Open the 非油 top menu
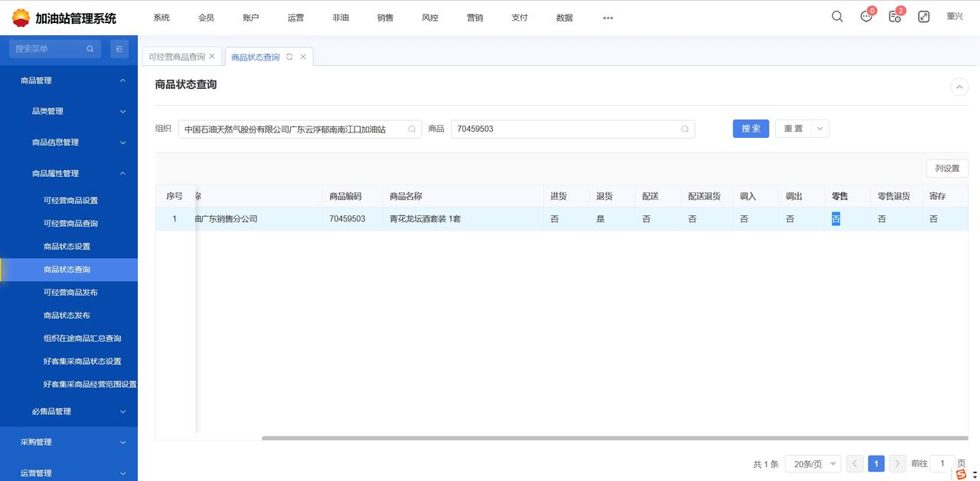 341,18
